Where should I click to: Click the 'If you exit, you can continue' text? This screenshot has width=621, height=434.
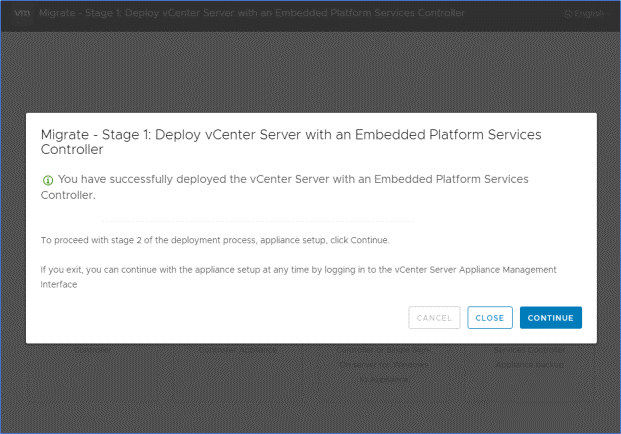[x=298, y=277]
